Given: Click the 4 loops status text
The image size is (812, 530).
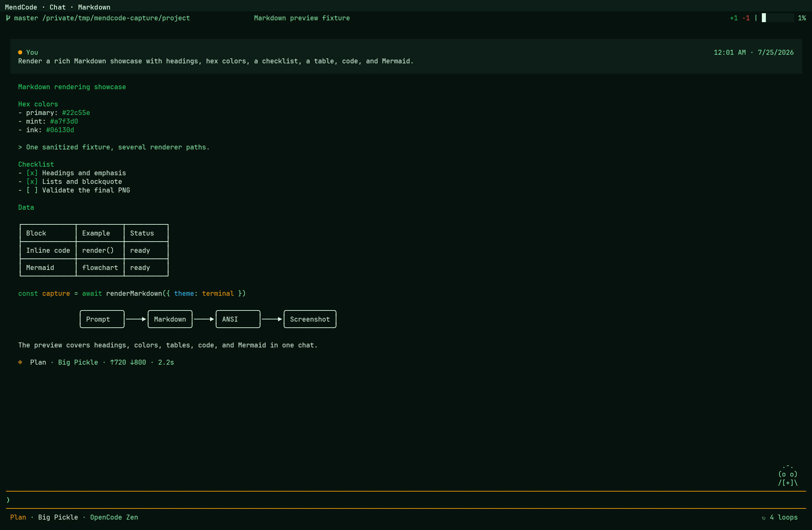Looking at the screenshot, I should click(784, 517).
